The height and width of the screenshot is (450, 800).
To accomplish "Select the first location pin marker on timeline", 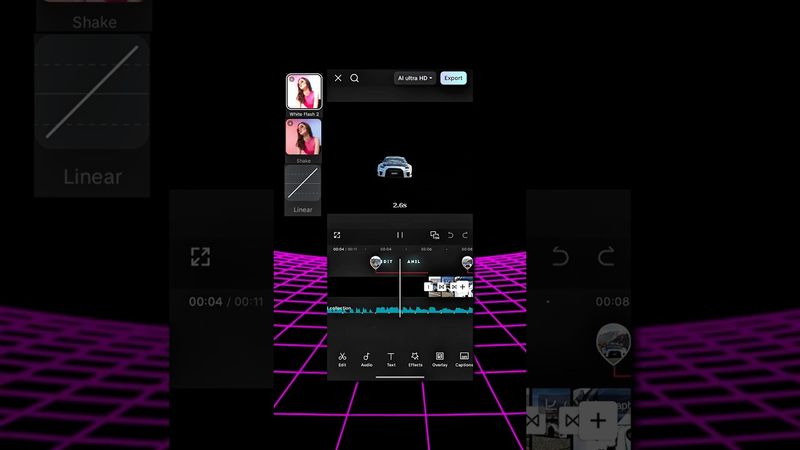I will click(x=376, y=263).
